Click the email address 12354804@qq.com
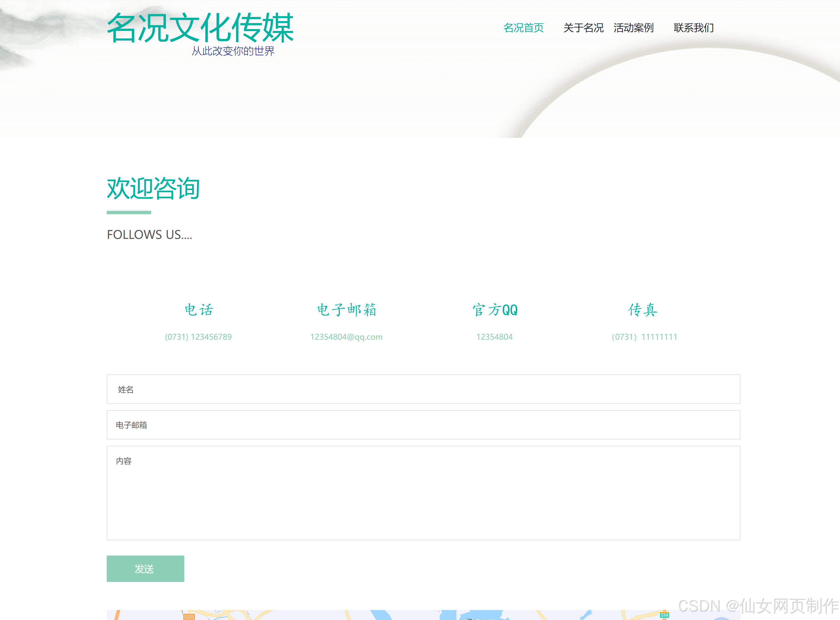The image size is (840, 620). pos(346,337)
